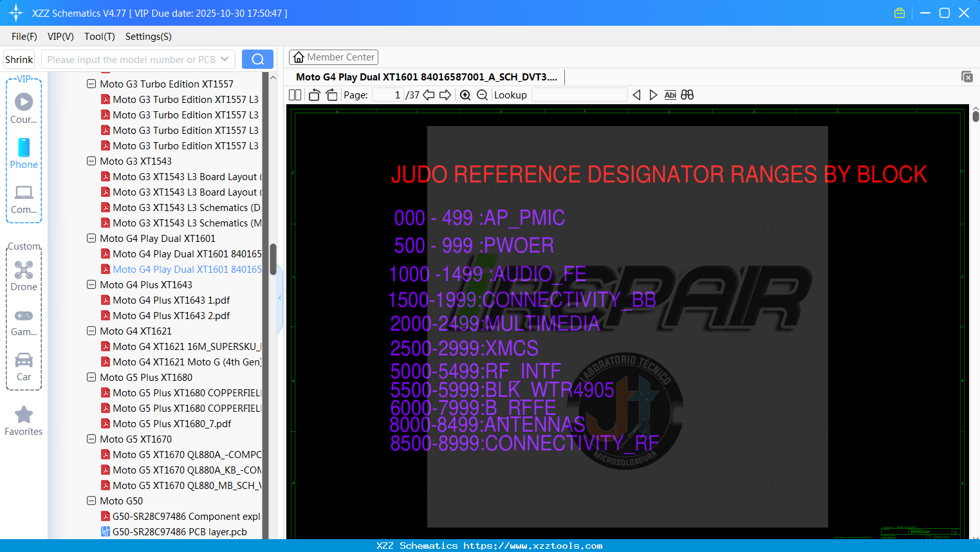The image size is (980, 552).
Task: Click the G50 PCB layer file icon
Action: (x=106, y=532)
